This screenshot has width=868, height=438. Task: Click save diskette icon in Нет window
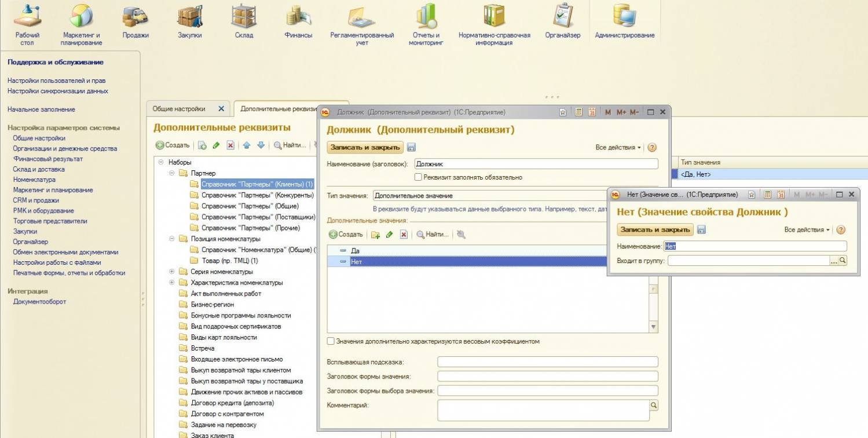point(701,230)
